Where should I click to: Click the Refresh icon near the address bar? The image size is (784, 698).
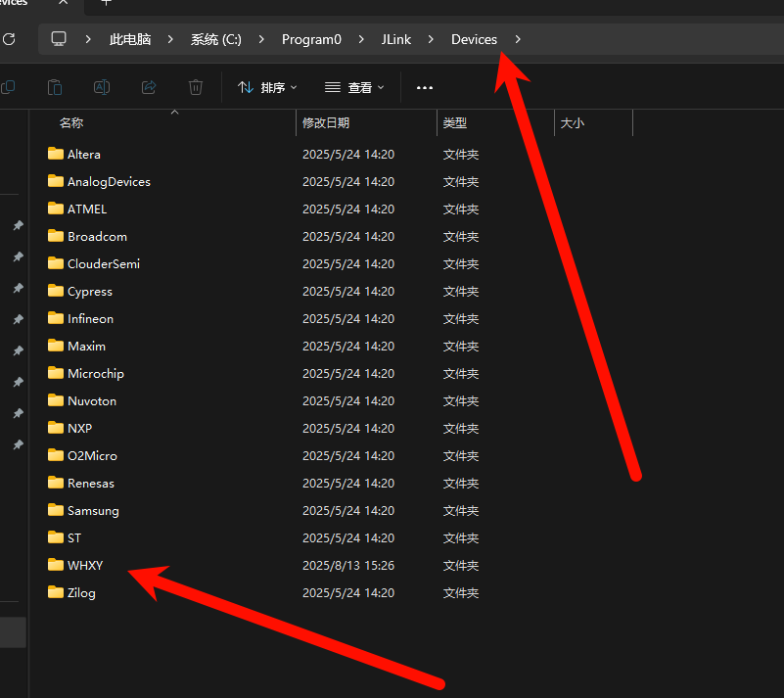tap(9, 39)
